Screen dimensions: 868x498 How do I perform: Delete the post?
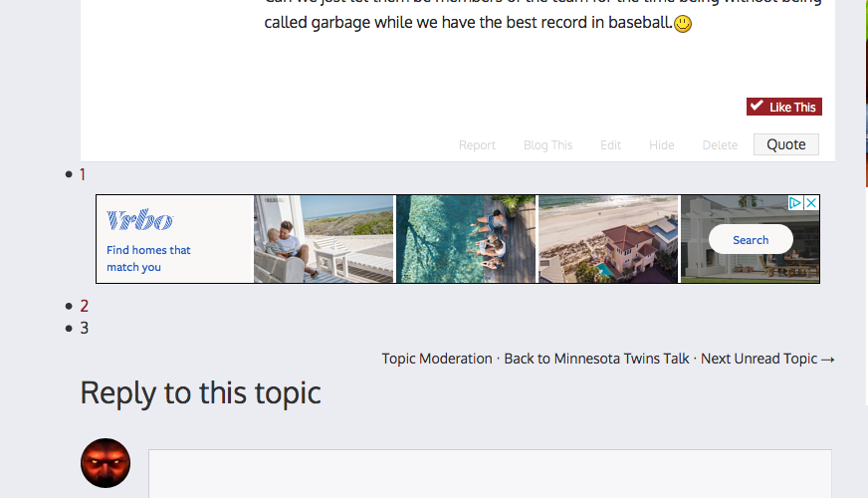point(720,145)
